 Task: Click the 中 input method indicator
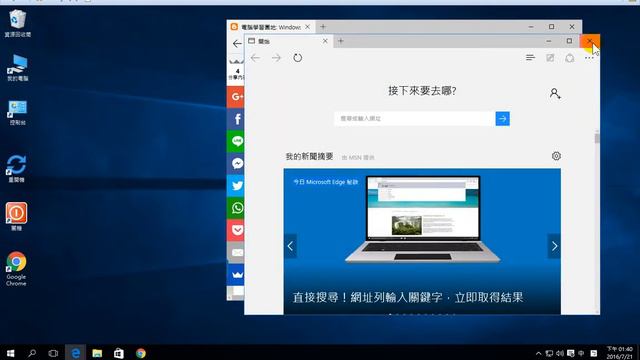581,353
